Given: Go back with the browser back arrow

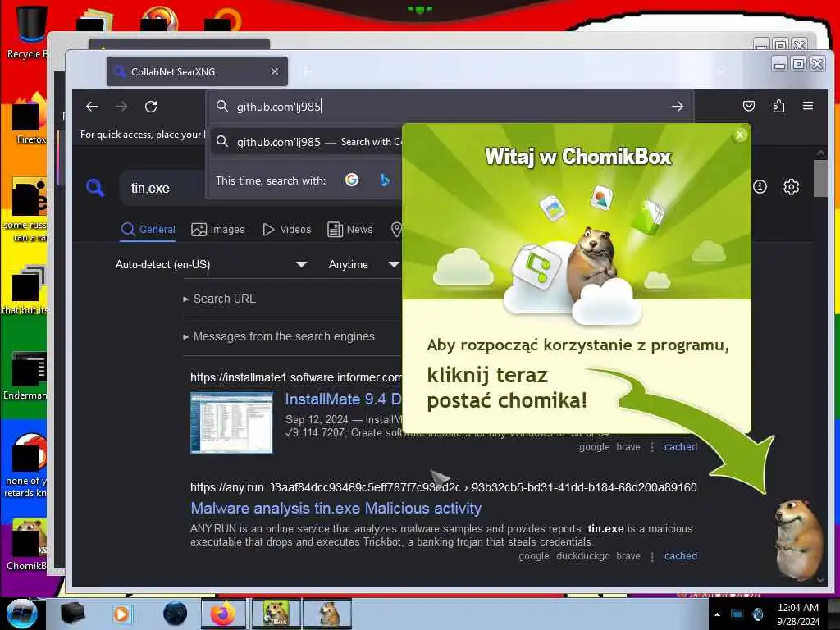Looking at the screenshot, I should [x=92, y=107].
